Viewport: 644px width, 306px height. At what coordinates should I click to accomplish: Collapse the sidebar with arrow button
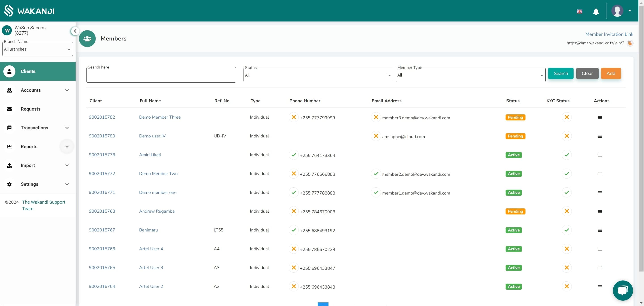tap(75, 31)
